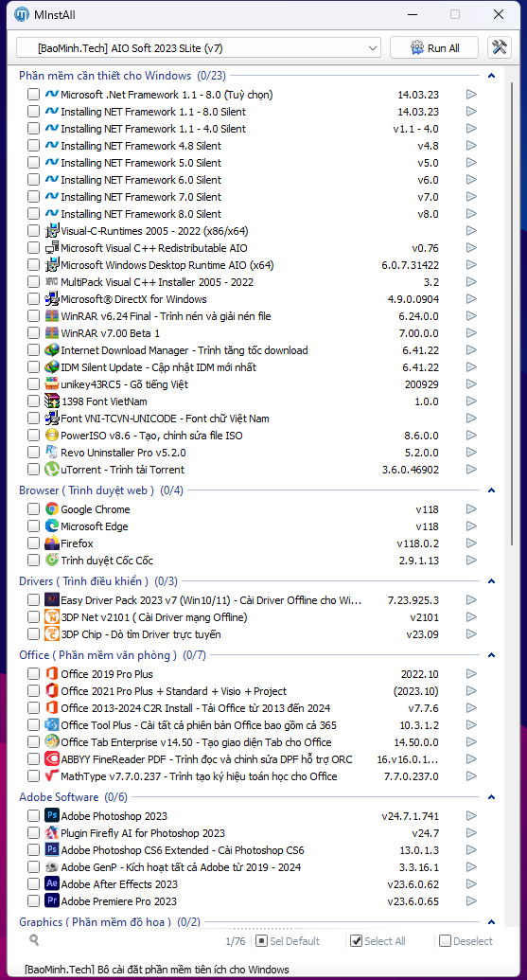Toggle the Sel Default checkbox
The image size is (527, 980).
pos(262,940)
